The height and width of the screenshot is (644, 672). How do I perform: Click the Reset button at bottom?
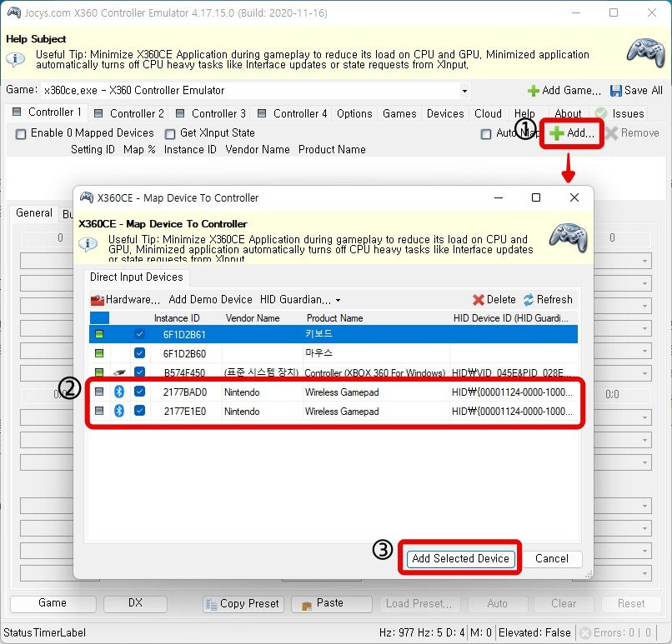[x=631, y=604]
